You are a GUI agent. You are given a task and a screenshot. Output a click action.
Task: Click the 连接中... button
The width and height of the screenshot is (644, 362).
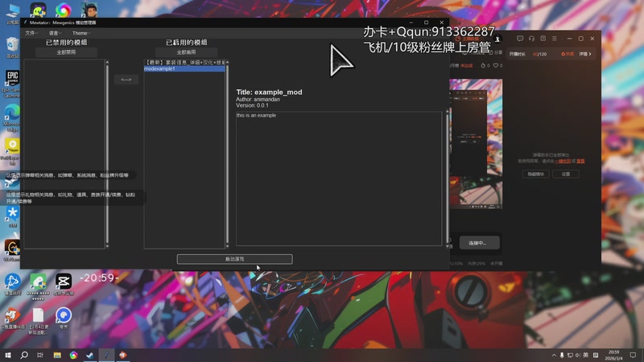pyautogui.click(x=479, y=243)
